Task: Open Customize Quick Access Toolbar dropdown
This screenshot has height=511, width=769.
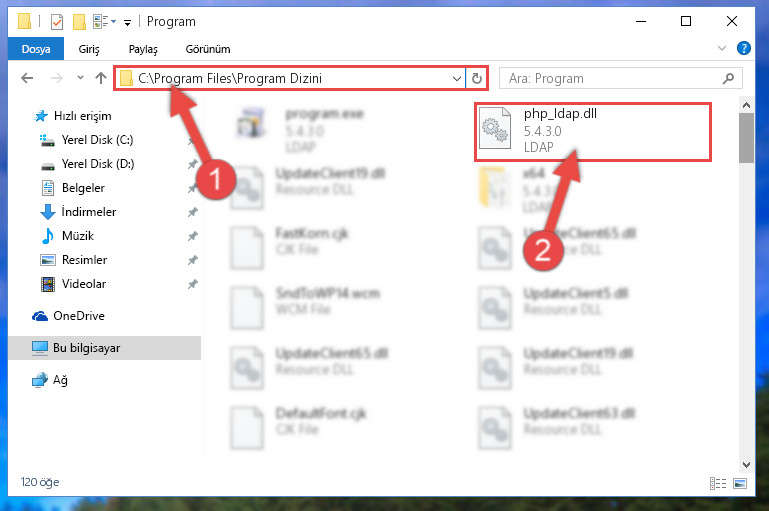Action: tap(127, 23)
